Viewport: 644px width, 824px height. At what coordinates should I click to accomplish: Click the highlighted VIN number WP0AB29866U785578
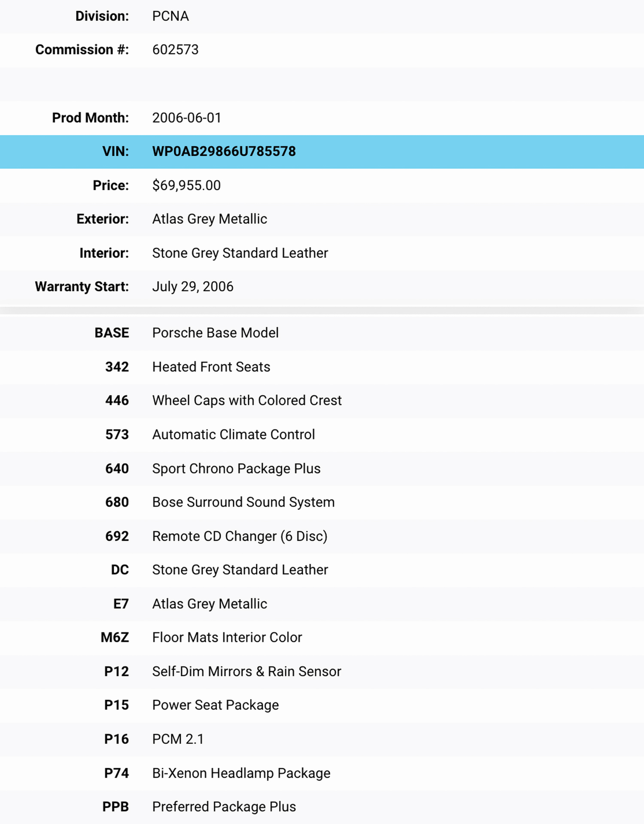(x=224, y=151)
